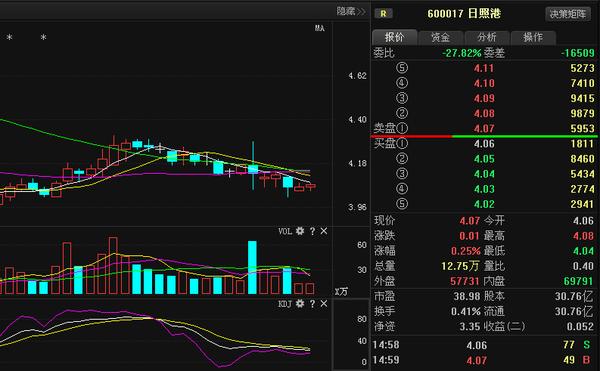600x371 pixels.
Task: Click the 委比 value -27.82%
Action: pyautogui.click(x=461, y=53)
